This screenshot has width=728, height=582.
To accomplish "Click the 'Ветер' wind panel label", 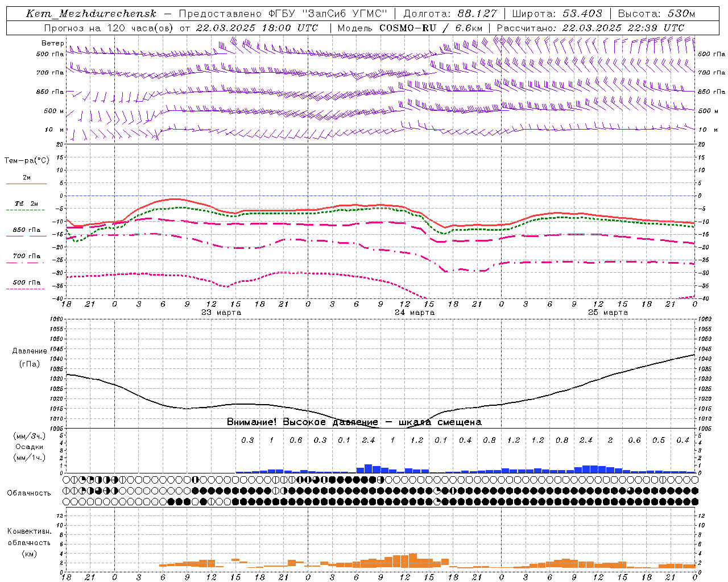I will (53, 43).
